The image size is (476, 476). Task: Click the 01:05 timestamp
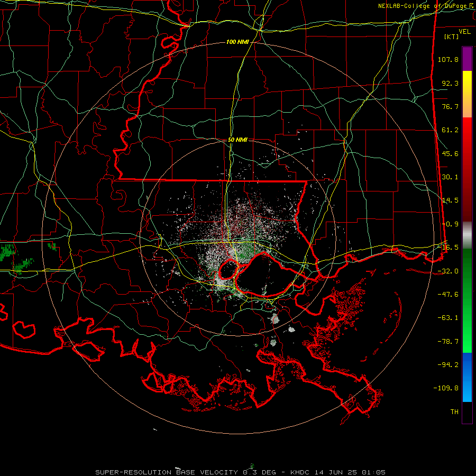coord(374,472)
